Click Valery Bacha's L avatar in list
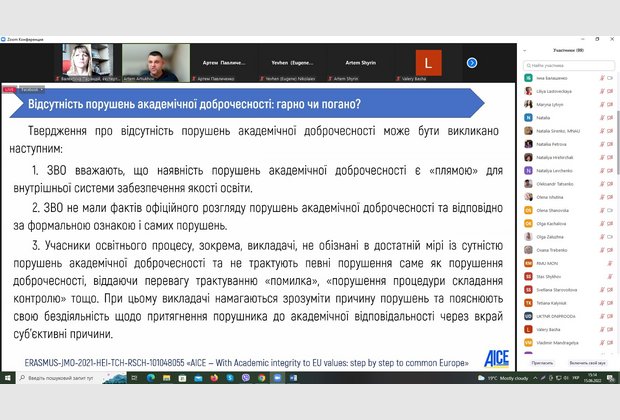This screenshot has height=420, width=620. pos(528,329)
